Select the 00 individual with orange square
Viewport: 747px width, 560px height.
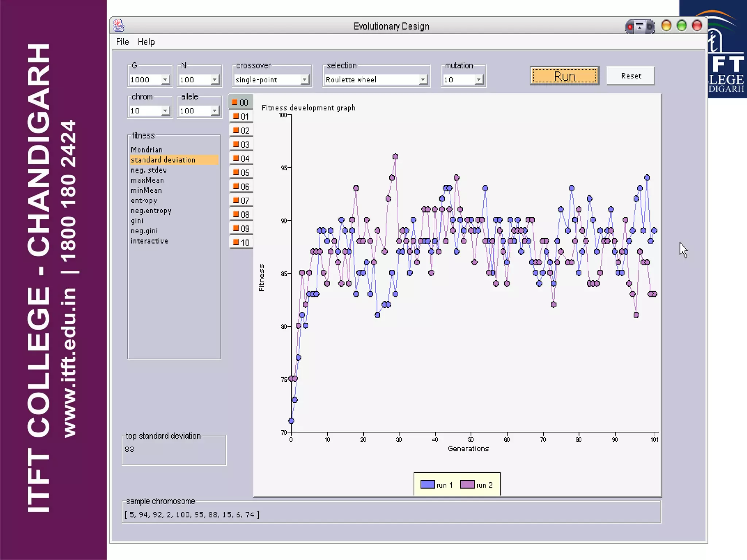[x=240, y=102]
